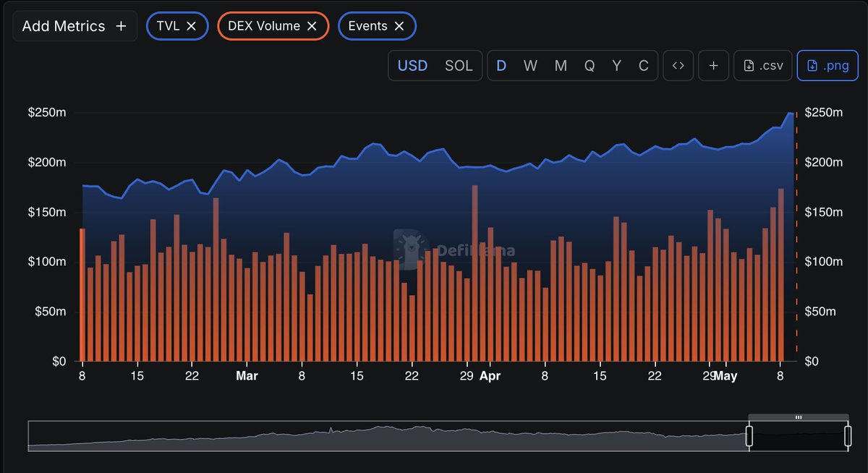Image resolution: width=868 pixels, height=473 pixels.
Task: Switch denomination to USD
Action: [x=412, y=66]
